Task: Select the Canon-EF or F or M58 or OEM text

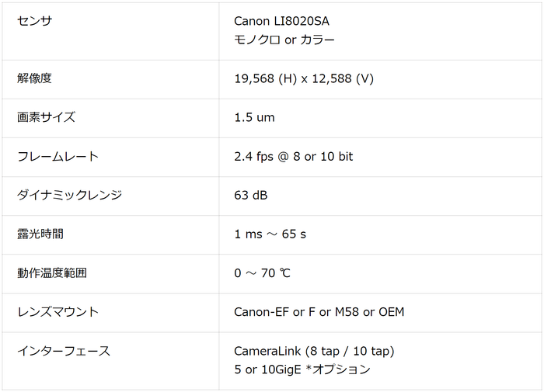Action: click(x=319, y=311)
